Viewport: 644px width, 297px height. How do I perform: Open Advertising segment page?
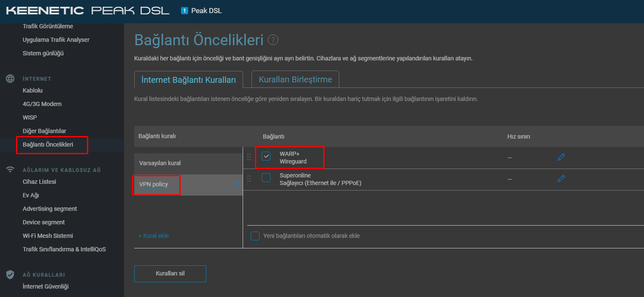50,209
